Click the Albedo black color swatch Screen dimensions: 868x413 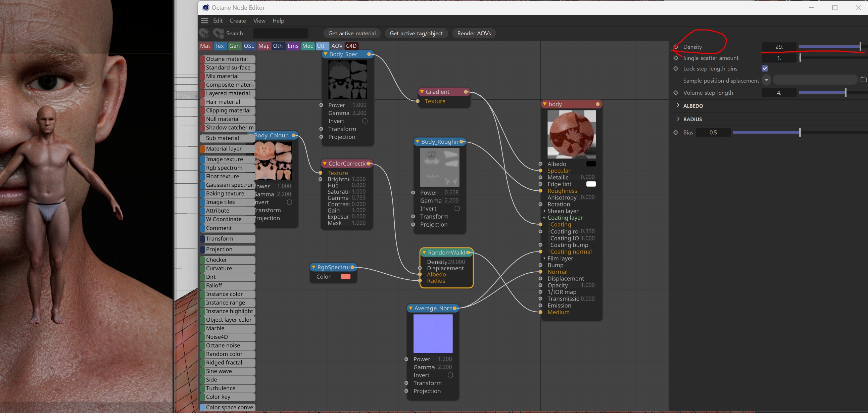point(591,164)
